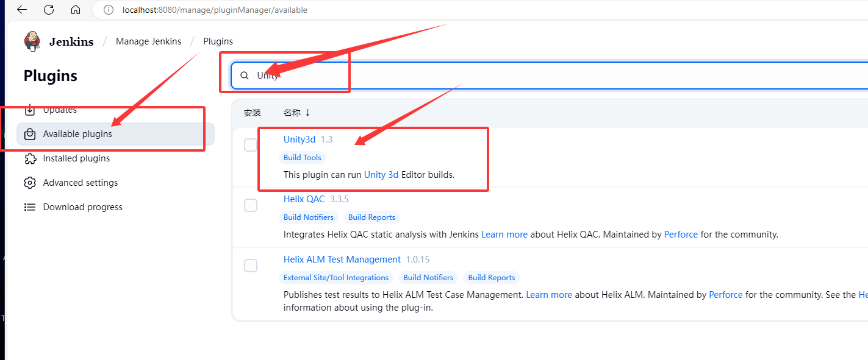Click the search magnifier icon
868x360 pixels.
tap(245, 76)
